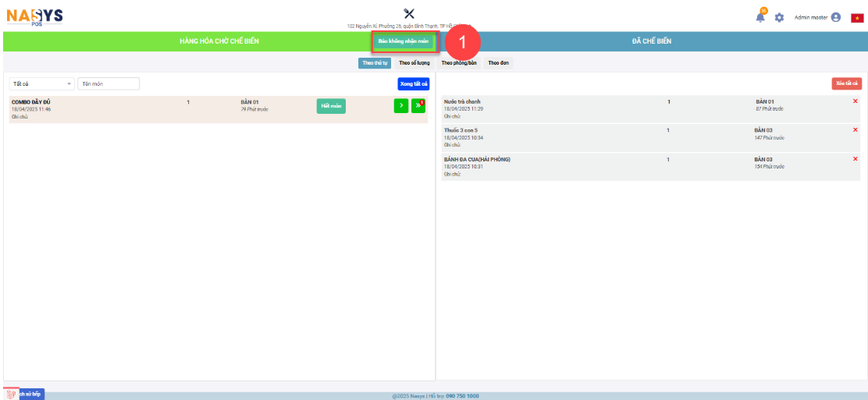Click the crossed fork and knife icon
Viewport: 868px width, 400px height.
coord(409,13)
